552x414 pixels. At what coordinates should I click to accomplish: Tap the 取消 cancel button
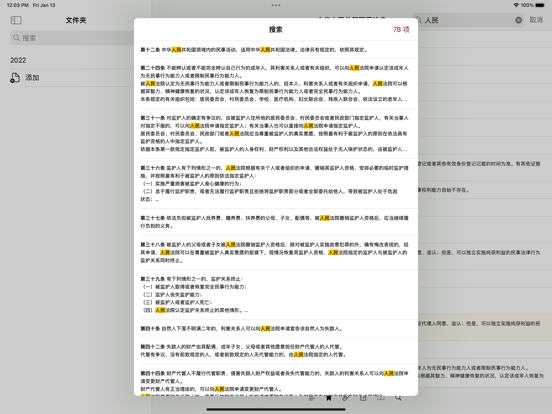pos(536,20)
